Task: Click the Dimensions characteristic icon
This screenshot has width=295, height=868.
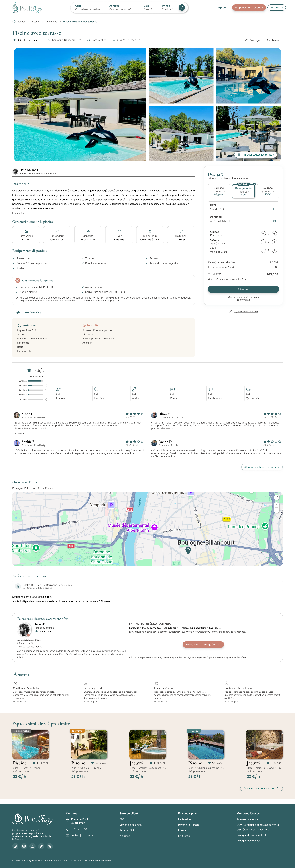Action: tap(26, 231)
